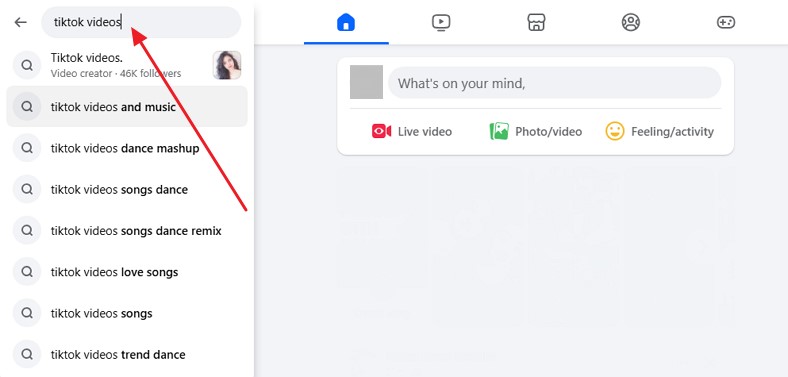Choose 'tiktok videos songs dance' suggestion

click(x=127, y=190)
